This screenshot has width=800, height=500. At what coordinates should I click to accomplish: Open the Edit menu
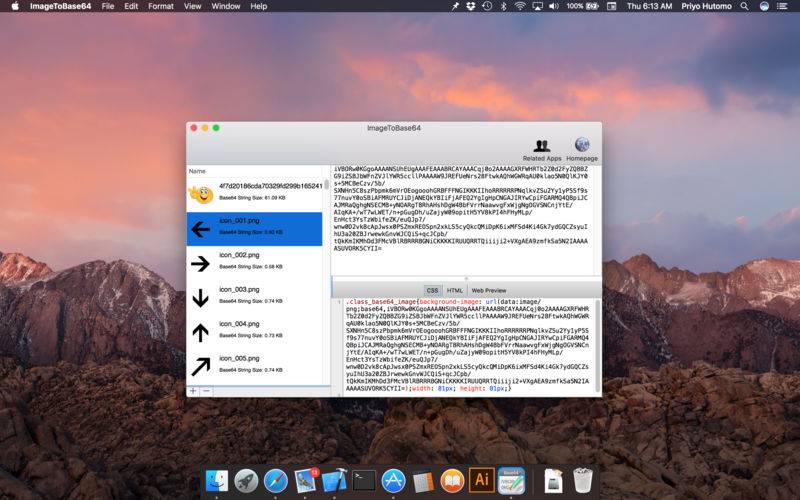click(131, 6)
